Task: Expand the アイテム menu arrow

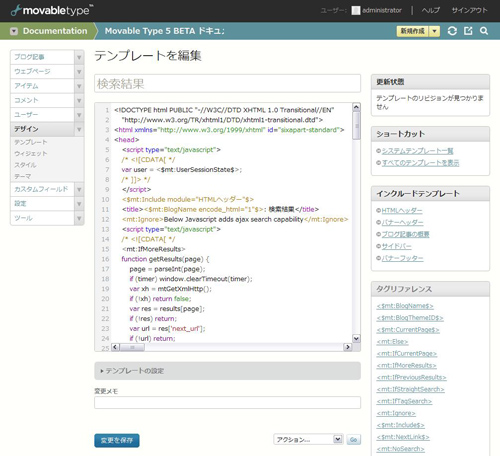Action: tap(79, 86)
